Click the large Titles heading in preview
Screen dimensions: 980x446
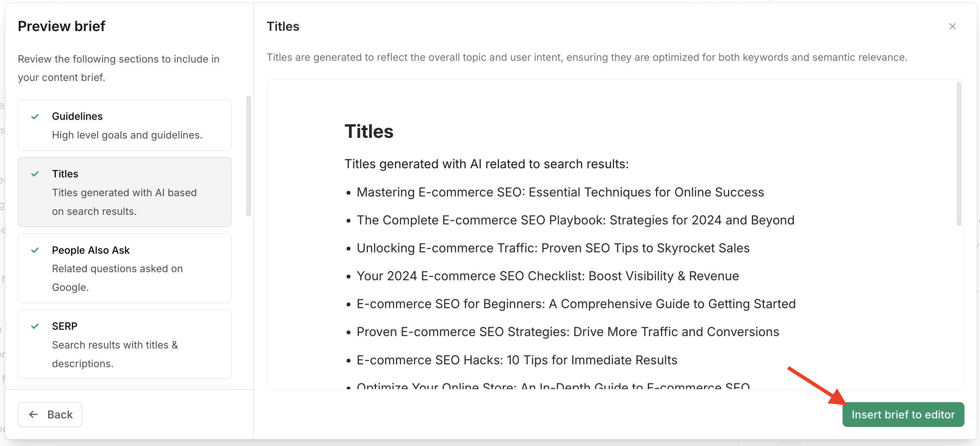[x=368, y=131]
